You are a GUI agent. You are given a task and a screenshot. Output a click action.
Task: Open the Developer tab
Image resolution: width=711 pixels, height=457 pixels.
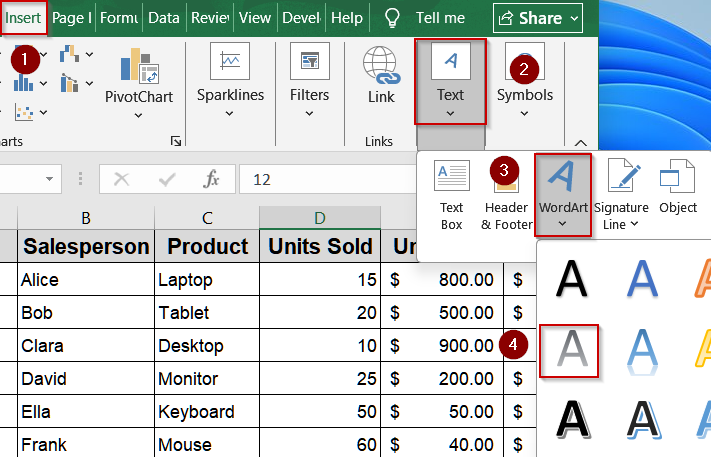tap(302, 18)
